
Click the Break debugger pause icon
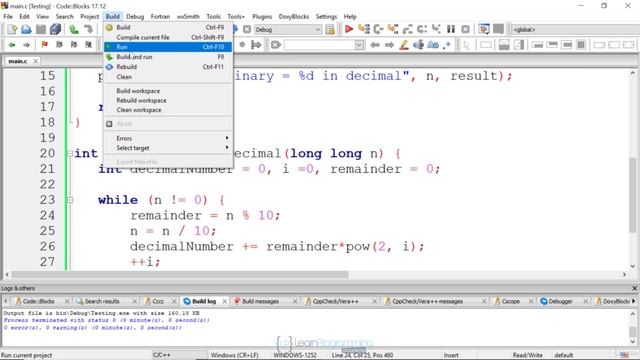(x=451, y=29)
